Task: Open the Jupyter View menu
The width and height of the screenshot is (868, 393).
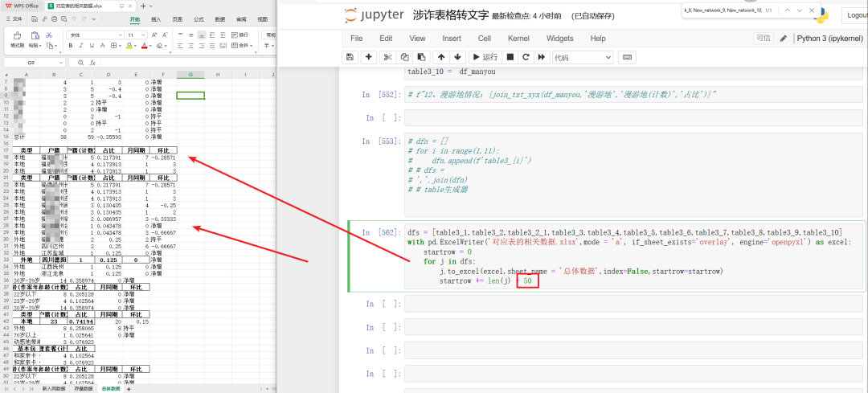Action: [x=417, y=39]
